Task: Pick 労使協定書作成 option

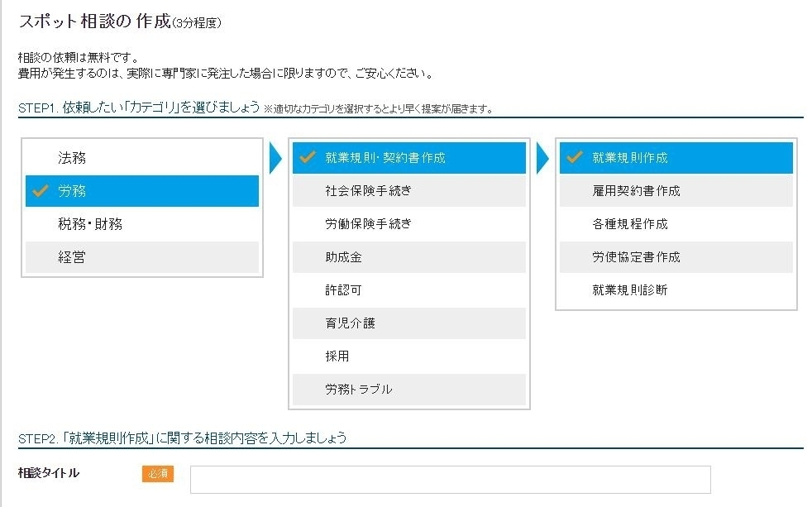Action: point(676,257)
